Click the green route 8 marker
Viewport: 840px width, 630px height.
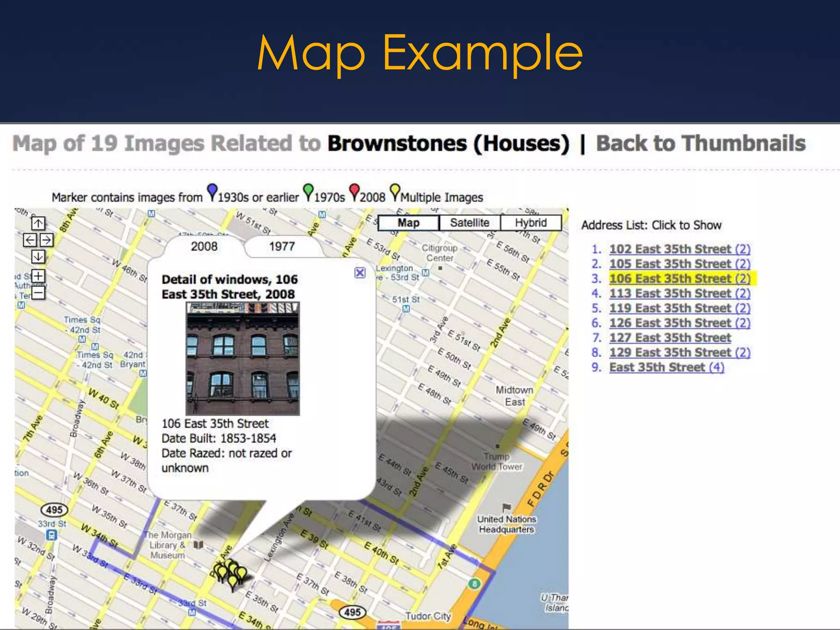point(475,584)
